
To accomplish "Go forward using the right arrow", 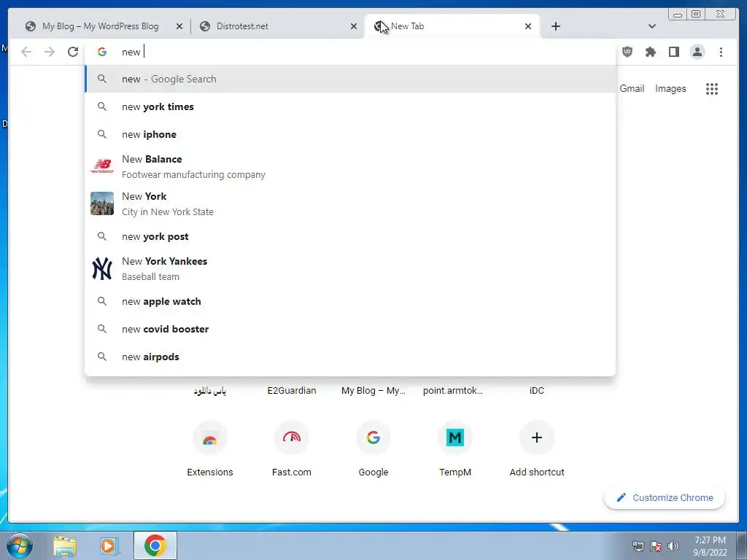I will coord(50,52).
